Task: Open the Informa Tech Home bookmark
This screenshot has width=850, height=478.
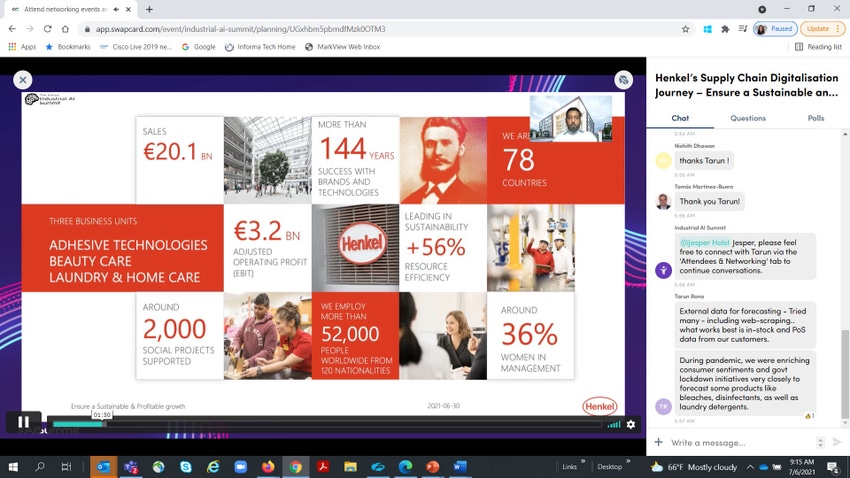Action: [x=260, y=47]
